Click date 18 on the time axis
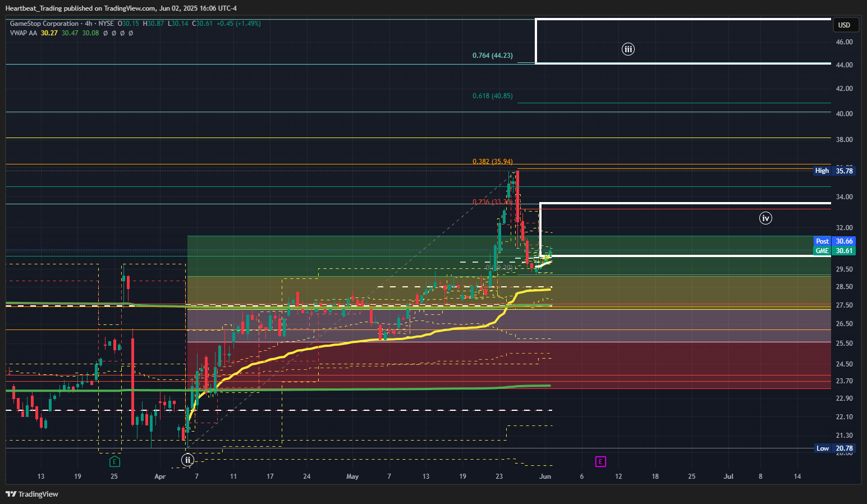The width and height of the screenshot is (867, 504). coord(655,476)
